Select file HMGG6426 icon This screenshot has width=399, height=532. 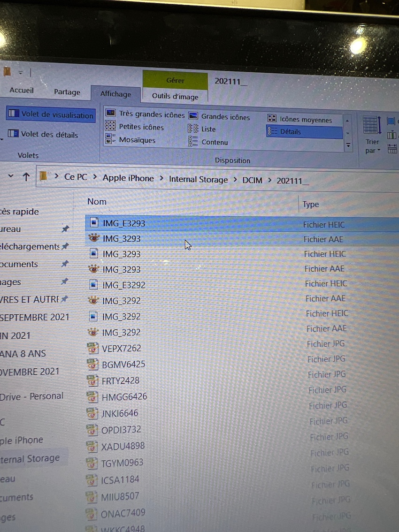(92, 396)
